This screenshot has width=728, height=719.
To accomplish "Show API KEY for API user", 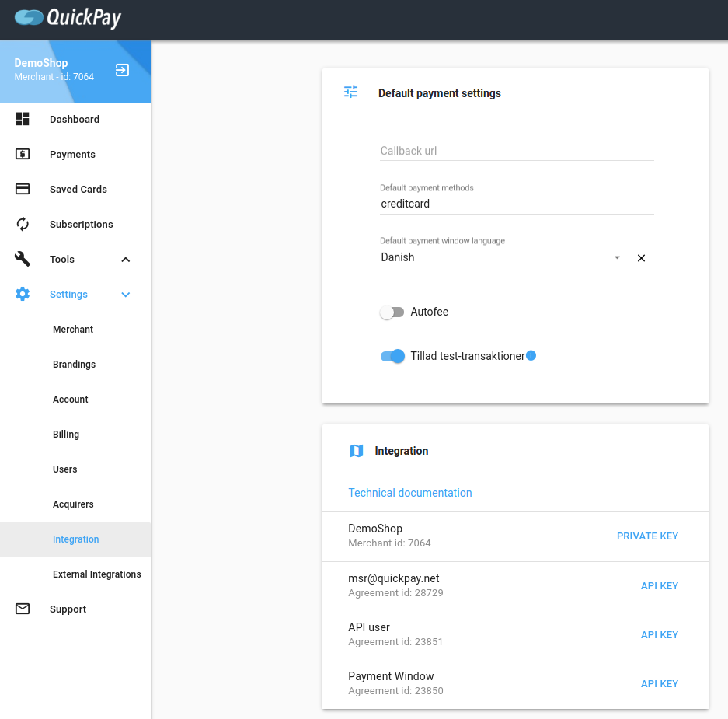I will pos(660,634).
